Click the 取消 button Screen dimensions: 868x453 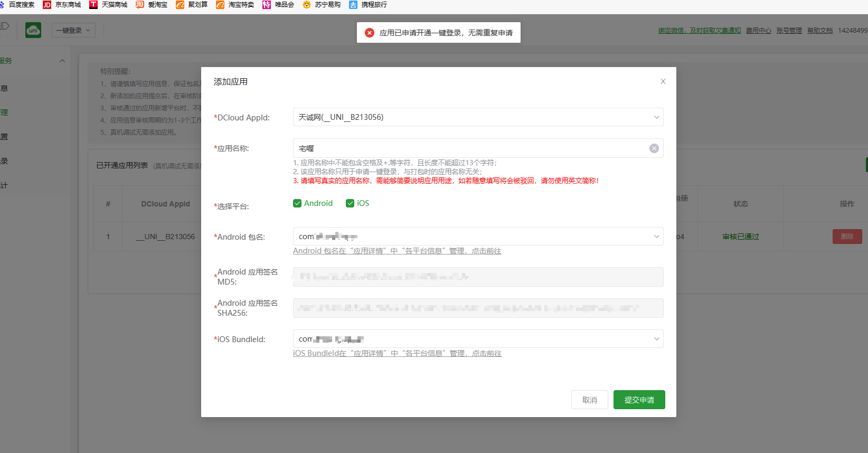589,400
